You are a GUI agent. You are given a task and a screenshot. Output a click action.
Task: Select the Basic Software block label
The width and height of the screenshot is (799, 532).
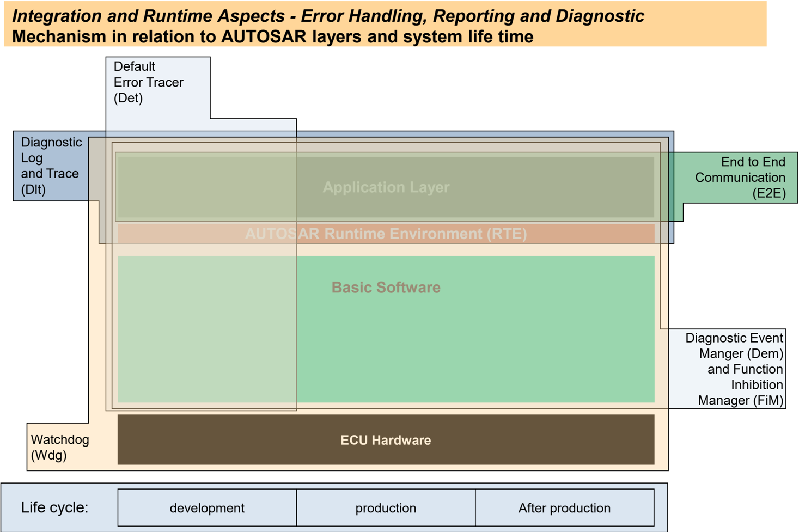point(386,288)
